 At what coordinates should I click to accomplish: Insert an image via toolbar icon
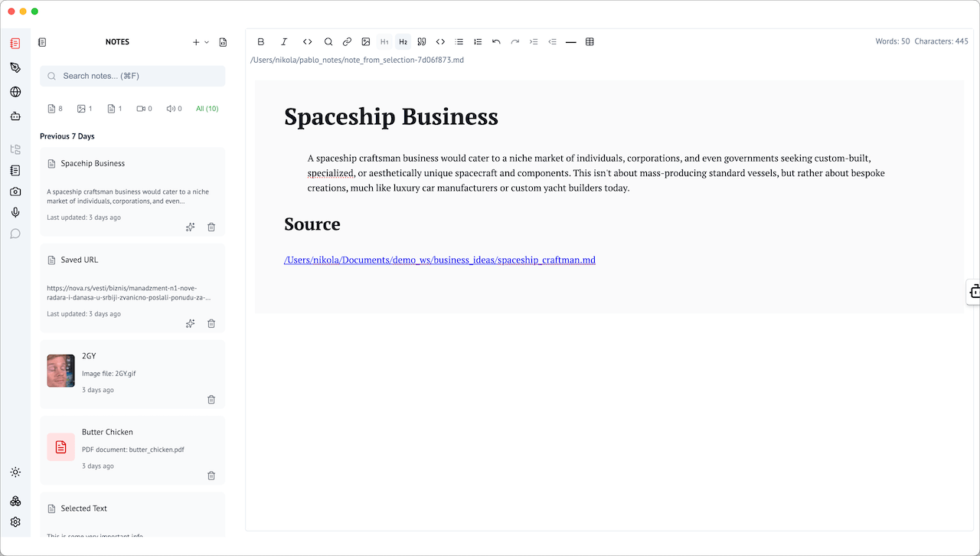tap(366, 42)
